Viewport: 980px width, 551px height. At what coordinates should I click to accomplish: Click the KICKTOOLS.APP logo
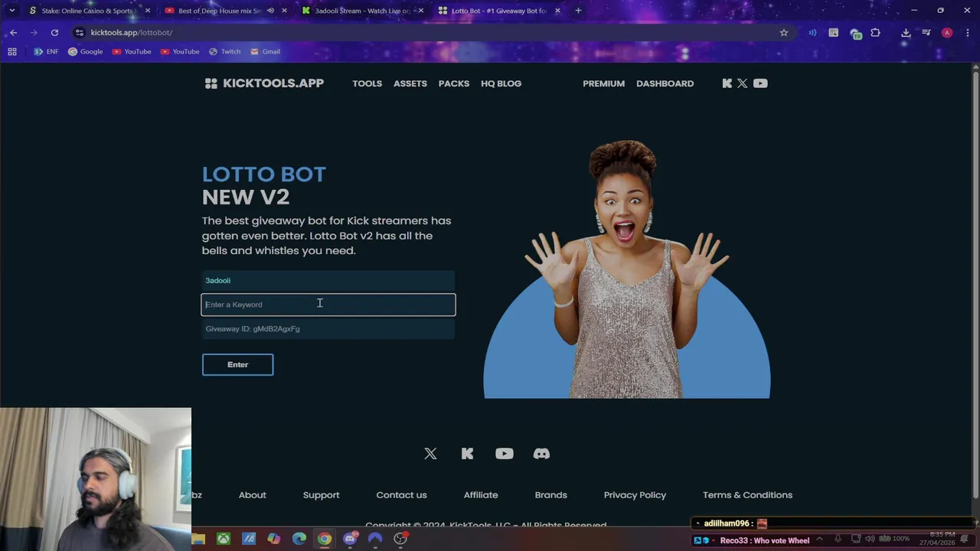pos(265,83)
